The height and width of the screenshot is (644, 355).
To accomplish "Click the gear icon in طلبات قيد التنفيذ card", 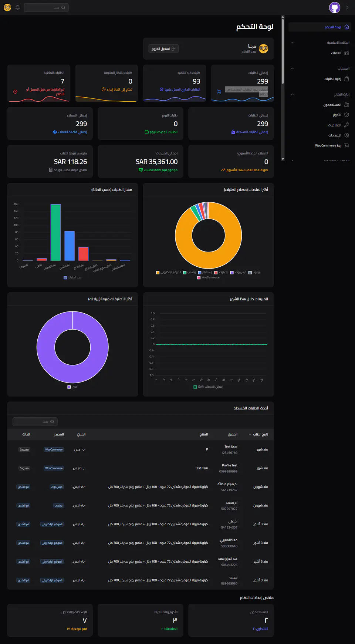I will [x=161, y=90].
